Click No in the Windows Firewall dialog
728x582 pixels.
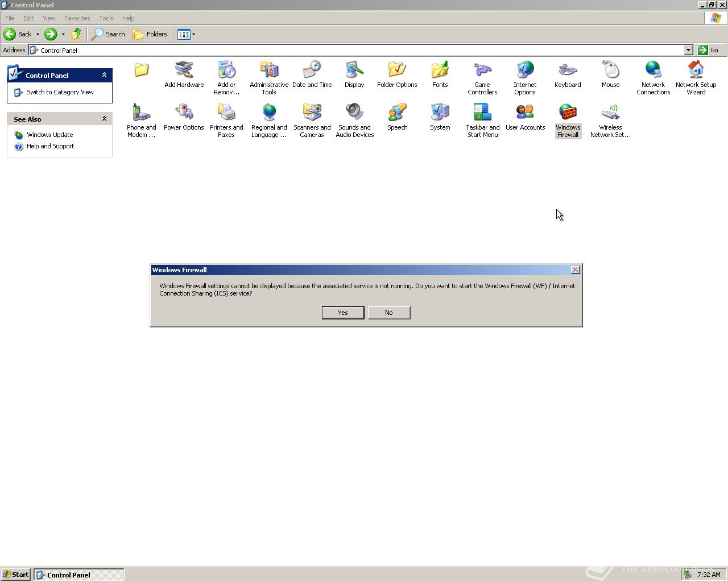[x=389, y=313]
